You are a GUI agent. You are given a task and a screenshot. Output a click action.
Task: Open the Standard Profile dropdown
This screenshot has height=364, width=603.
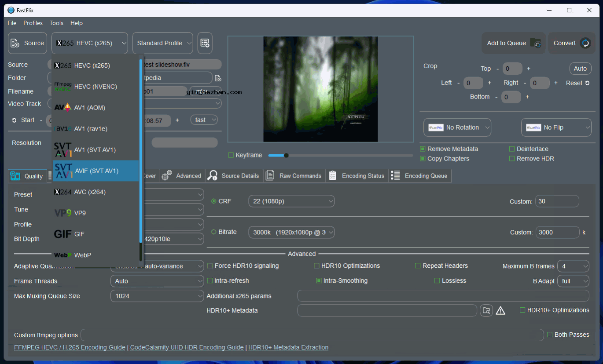coord(163,43)
